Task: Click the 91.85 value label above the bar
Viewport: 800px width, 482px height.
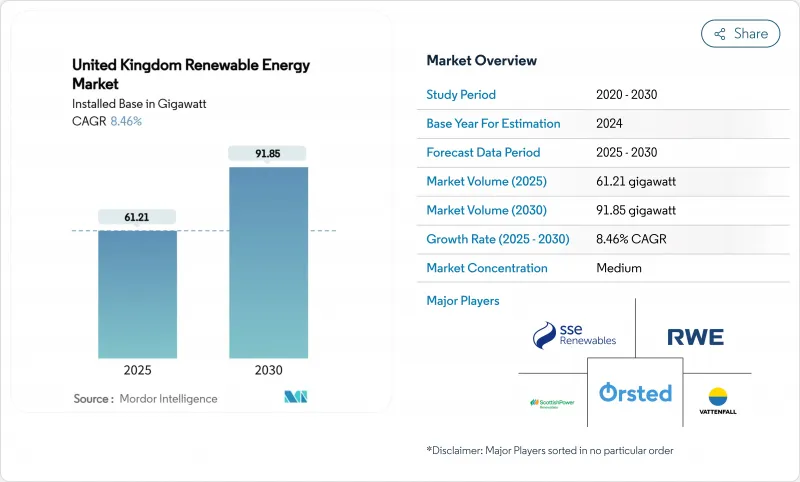Action: 268,152
